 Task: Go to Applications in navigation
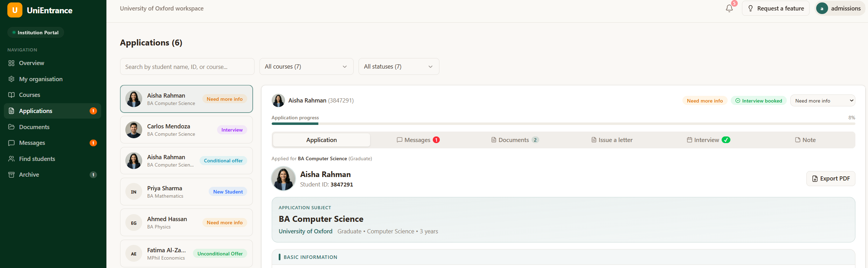coord(53,111)
